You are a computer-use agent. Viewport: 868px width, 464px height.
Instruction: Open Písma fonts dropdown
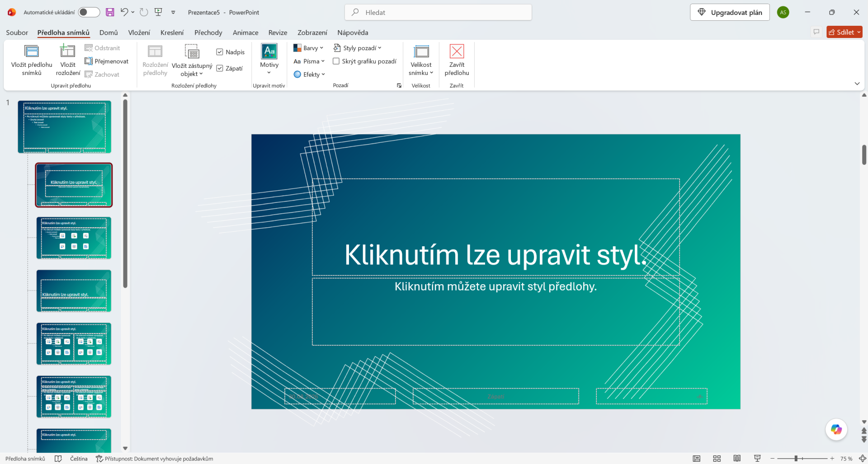coord(309,61)
